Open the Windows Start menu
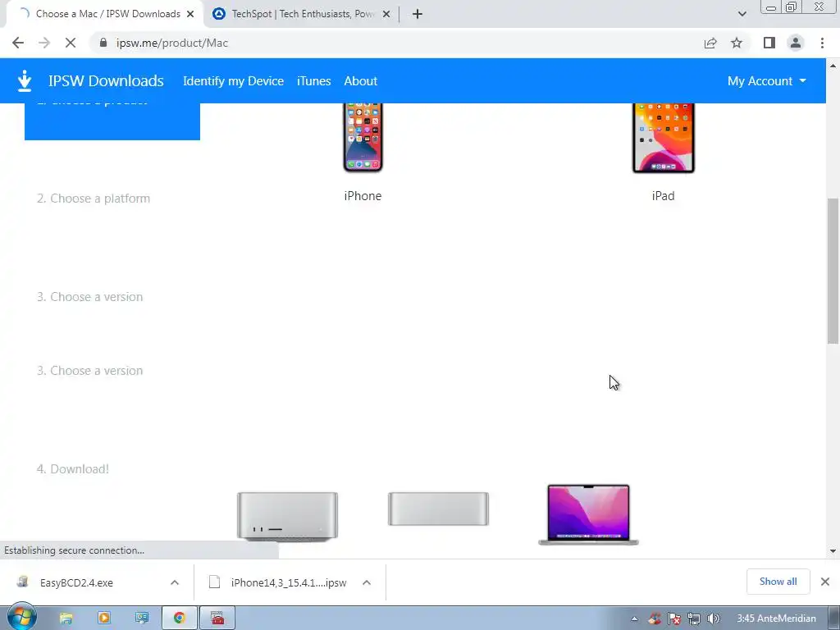The width and height of the screenshot is (840, 630). 21,617
